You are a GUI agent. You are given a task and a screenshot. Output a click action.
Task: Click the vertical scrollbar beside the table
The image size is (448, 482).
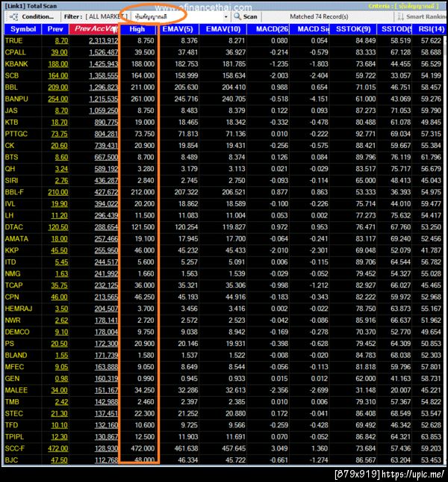coord(445,249)
